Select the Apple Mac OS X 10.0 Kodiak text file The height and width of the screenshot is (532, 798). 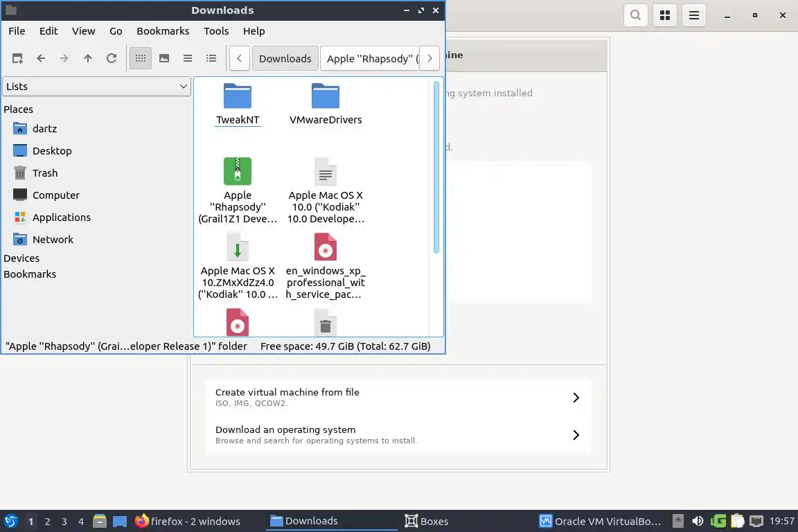[x=326, y=190]
